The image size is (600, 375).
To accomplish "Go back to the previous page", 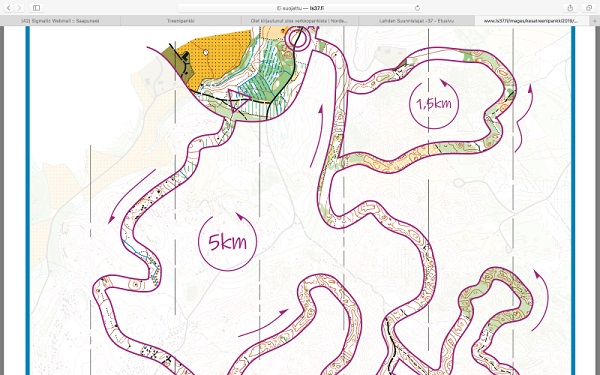I will coord(9,8).
